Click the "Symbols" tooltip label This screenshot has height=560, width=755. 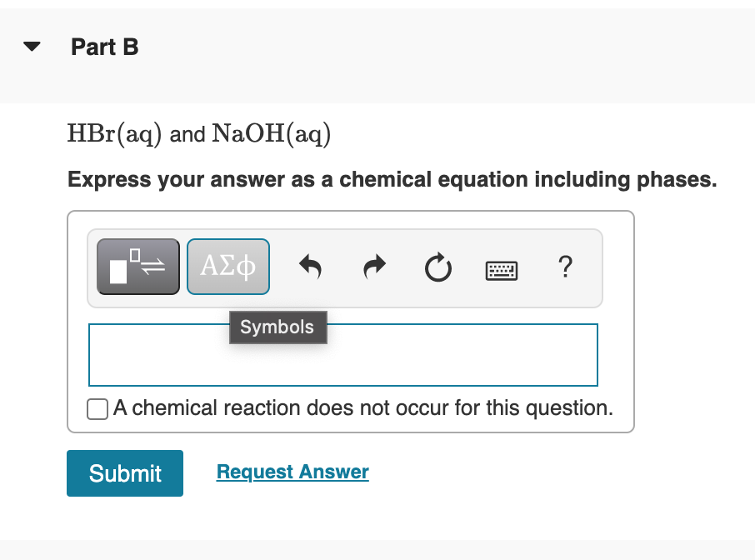(277, 327)
